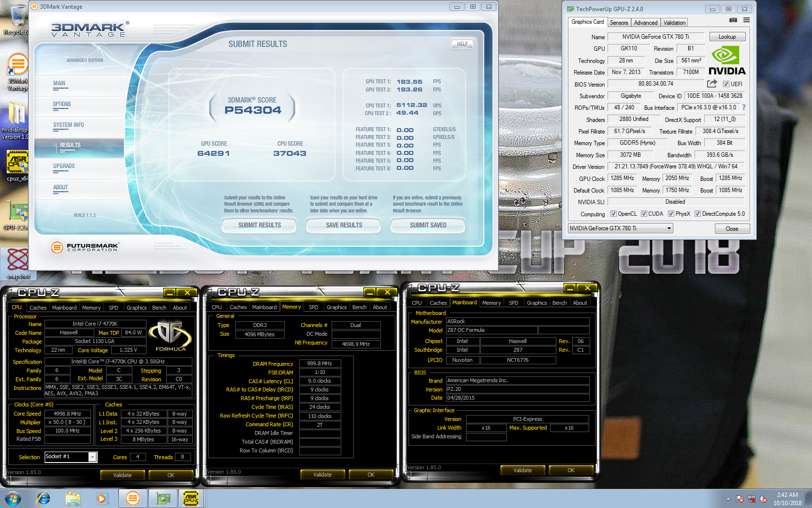This screenshot has height=508, width=812.
Task: Toggle the PhysX checkbox
Action: pyautogui.click(x=671, y=214)
